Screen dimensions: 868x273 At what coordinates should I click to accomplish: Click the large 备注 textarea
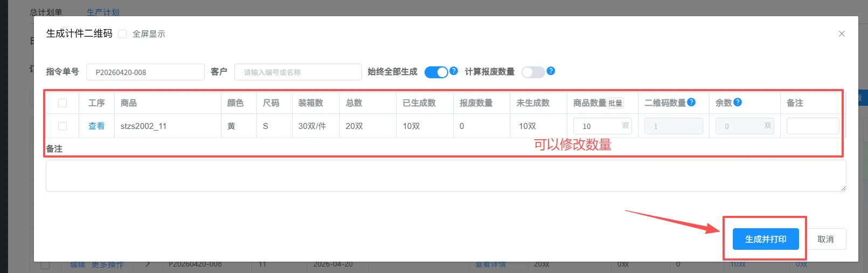click(x=446, y=176)
